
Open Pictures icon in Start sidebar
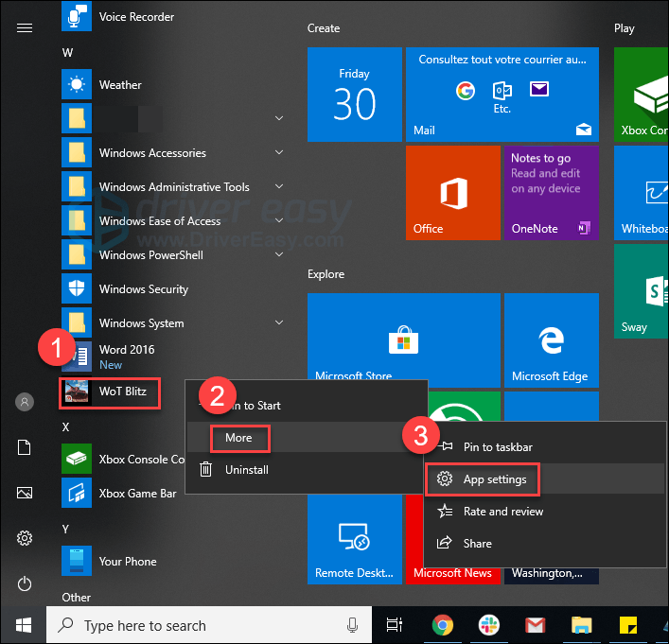point(25,493)
